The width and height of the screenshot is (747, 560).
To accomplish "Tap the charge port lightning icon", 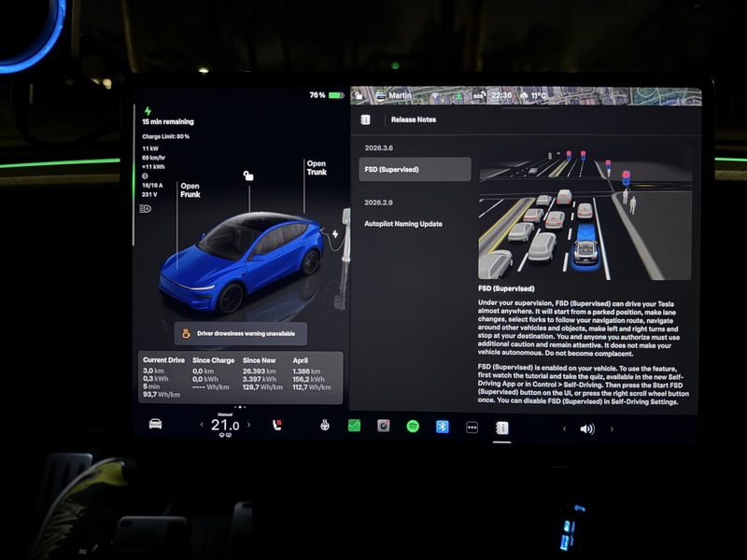I will (x=335, y=234).
